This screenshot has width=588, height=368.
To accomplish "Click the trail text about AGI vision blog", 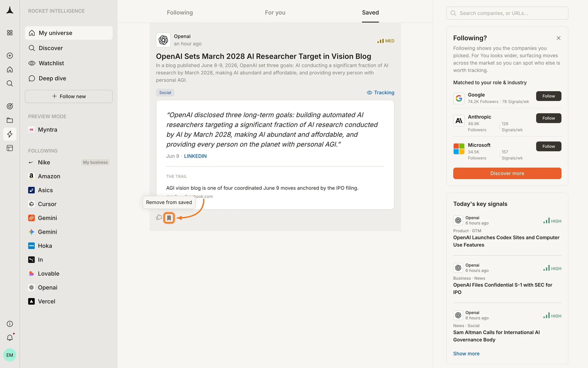I will [x=262, y=188].
